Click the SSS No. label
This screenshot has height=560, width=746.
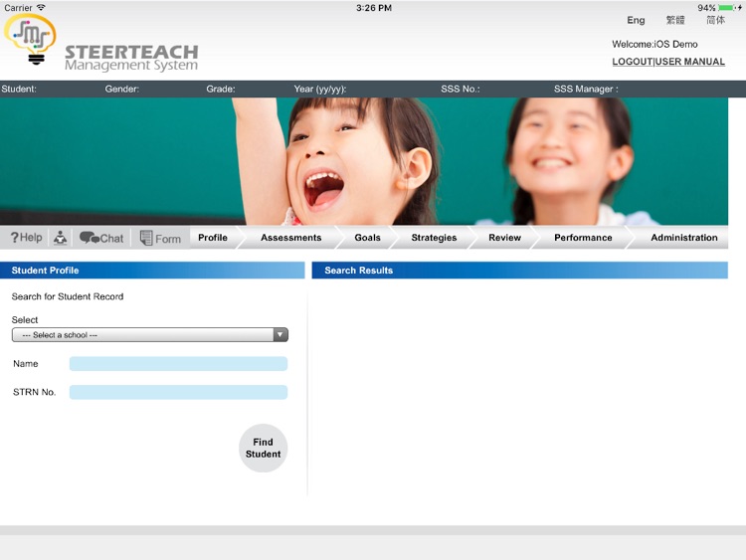(461, 89)
